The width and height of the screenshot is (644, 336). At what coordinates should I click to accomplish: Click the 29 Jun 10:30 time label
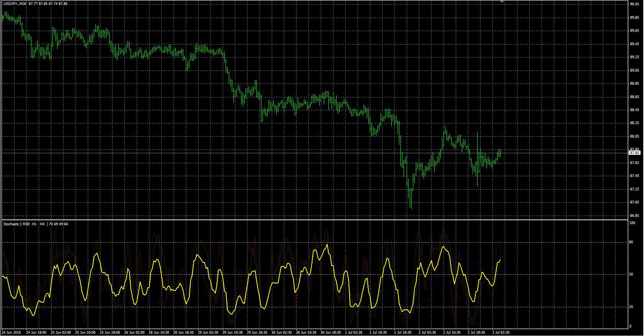(x=232, y=333)
